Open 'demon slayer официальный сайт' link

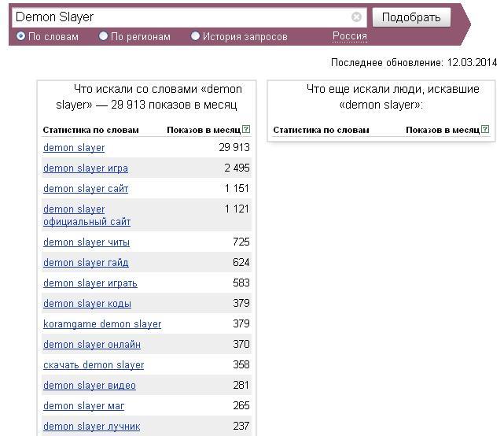[86, 216]
